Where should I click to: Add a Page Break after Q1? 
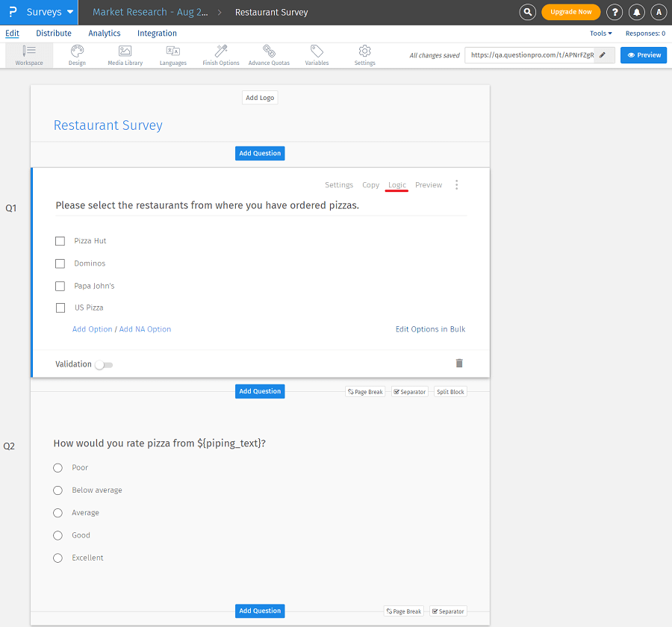point(364,391)
